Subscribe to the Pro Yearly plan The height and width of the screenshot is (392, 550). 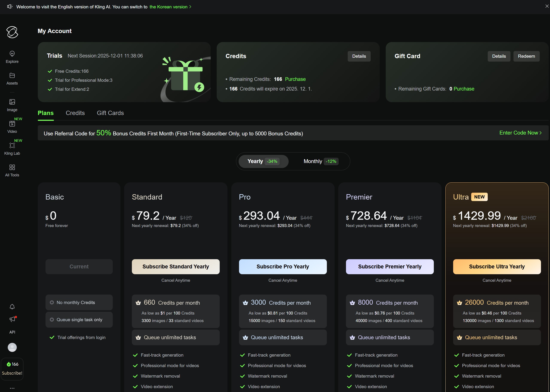pyautogui.click(x=282, y=266)
